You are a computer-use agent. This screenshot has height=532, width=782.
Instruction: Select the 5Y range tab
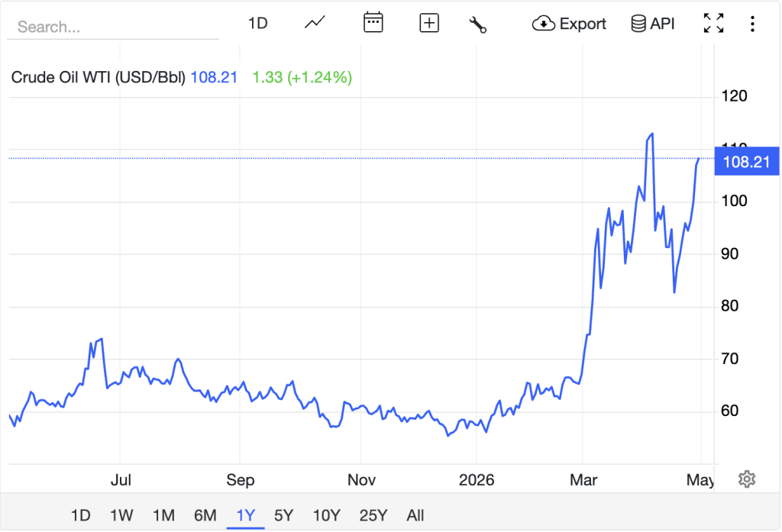point(284,515)
